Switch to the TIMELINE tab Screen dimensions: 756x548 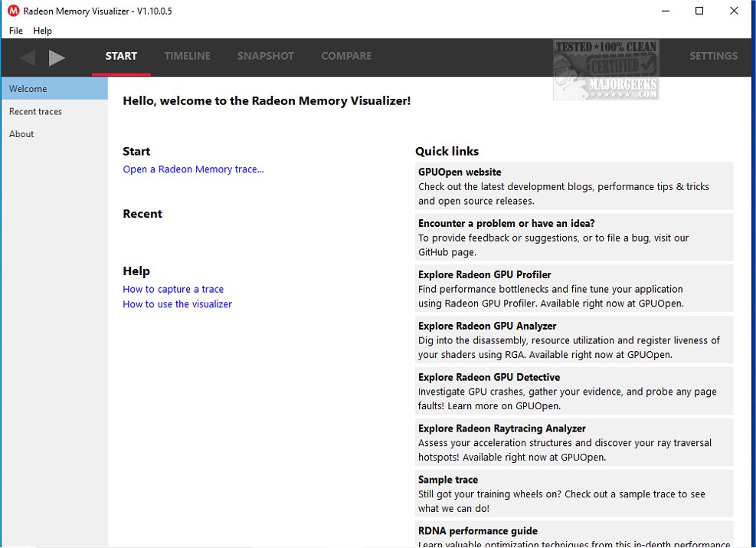pyautogui.click(x=188, y=56)
